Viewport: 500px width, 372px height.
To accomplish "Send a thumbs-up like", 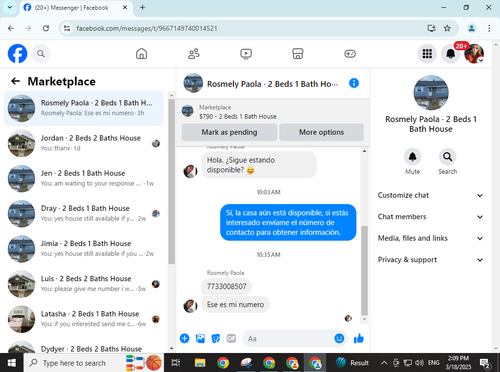I will (x=359, y=338).
